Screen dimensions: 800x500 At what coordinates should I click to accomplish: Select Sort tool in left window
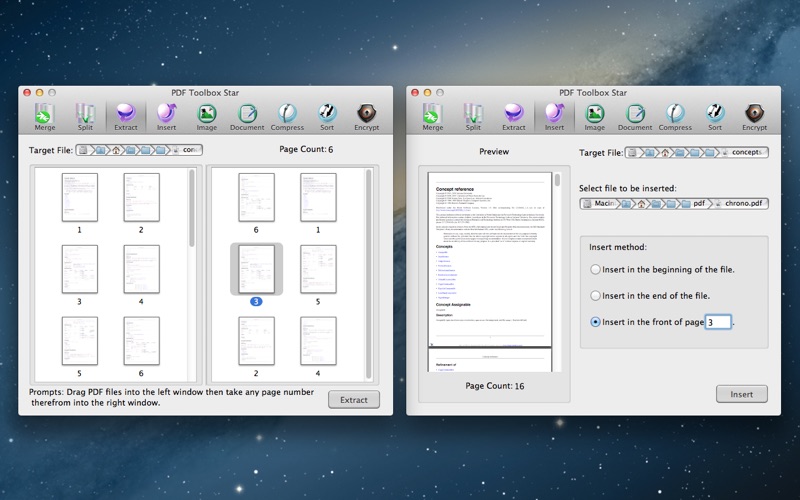327,117
